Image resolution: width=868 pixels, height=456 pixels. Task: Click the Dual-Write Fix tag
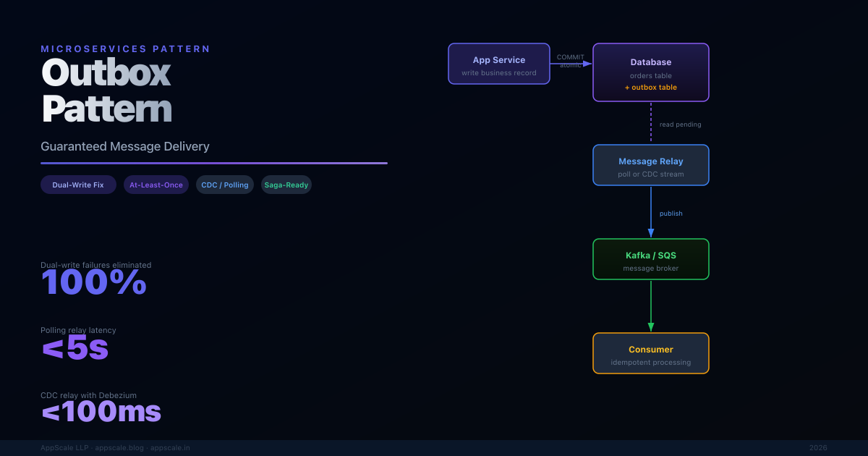pyautogui.click(x=78, y=185)
